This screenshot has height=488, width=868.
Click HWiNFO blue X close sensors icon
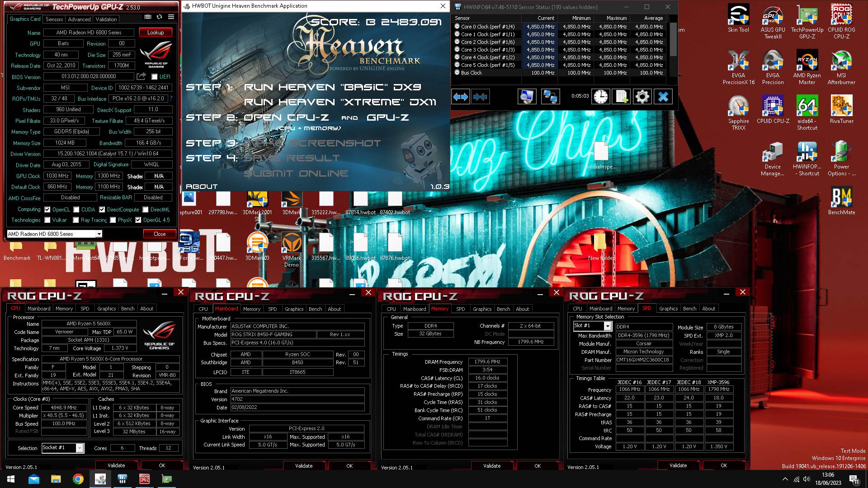point(663,97)
